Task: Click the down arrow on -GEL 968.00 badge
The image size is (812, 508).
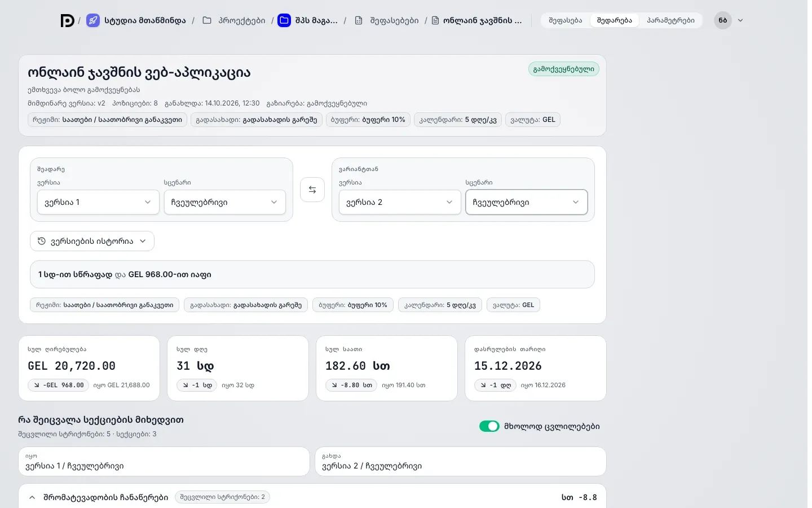Action: tap(37, 385)
